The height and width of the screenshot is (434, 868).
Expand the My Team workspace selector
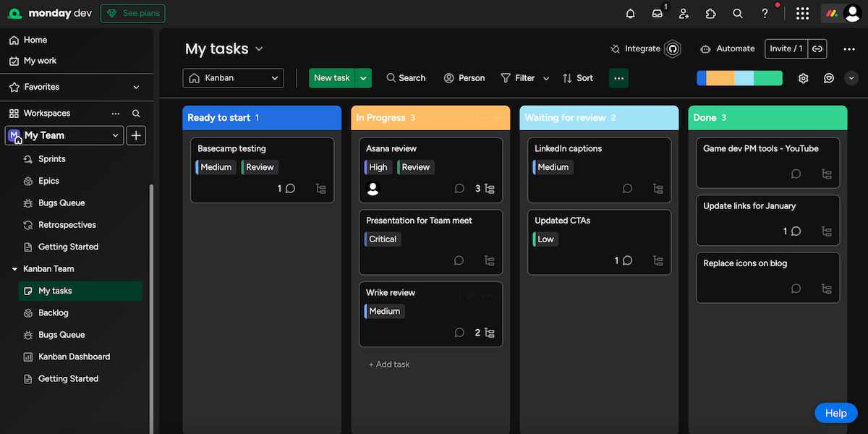pyautogui.click(x=64, y=135)
